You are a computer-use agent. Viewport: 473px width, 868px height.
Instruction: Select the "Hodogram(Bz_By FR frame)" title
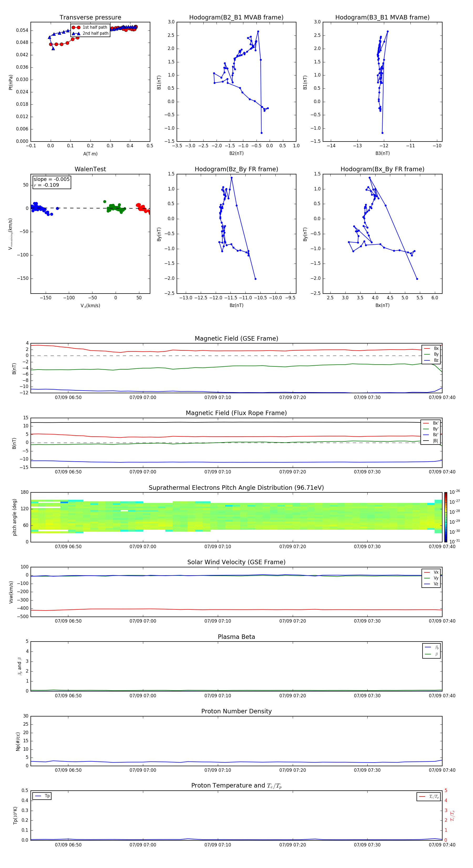[236, 169]
